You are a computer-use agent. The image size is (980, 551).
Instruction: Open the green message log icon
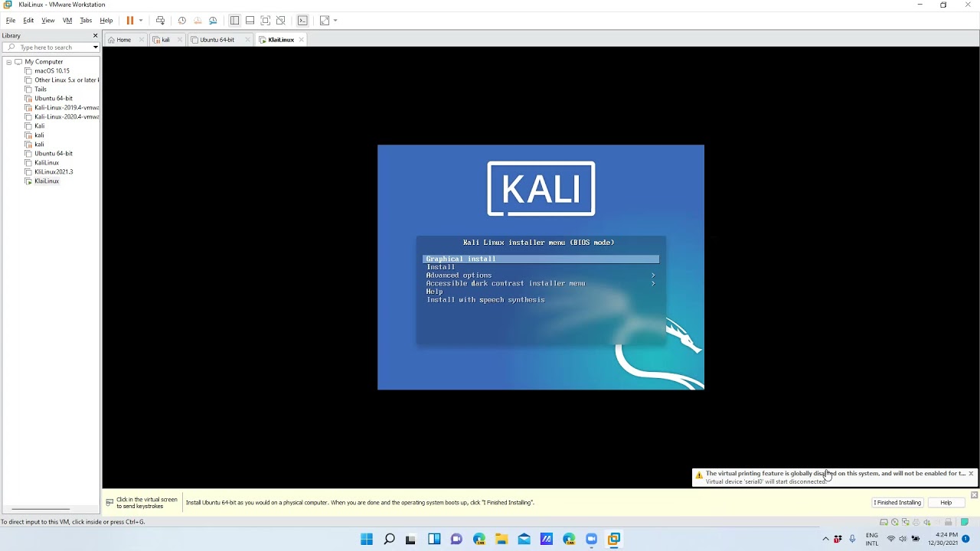tap(965, 522)
